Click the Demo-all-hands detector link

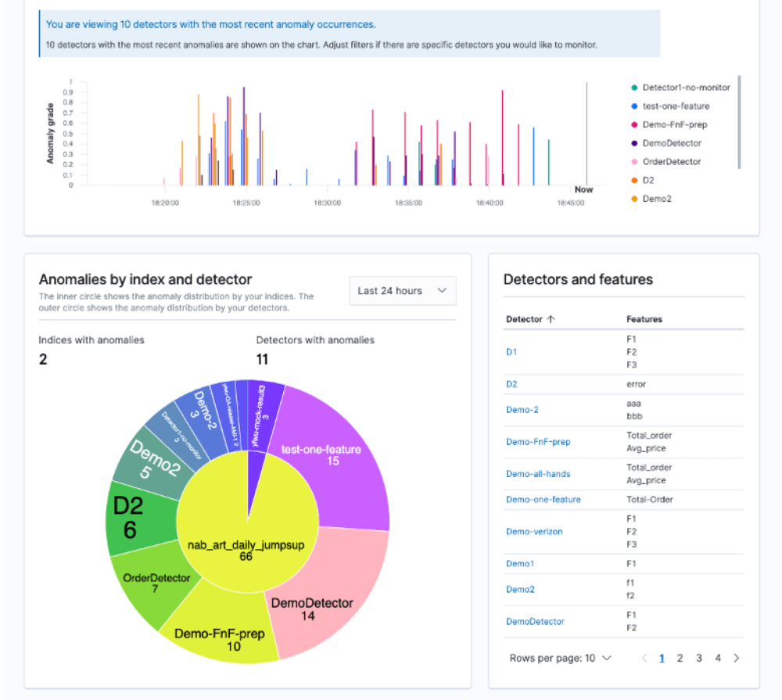[538, 474]
